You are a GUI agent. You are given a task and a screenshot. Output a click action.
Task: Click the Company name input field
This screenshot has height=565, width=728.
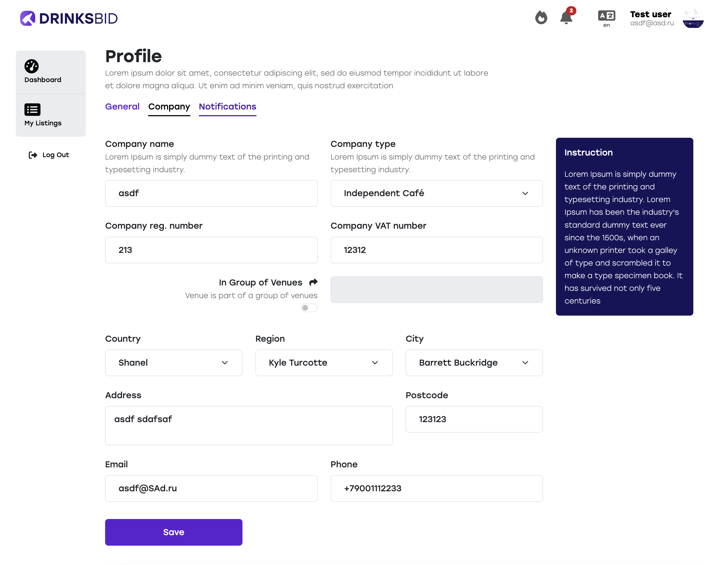click(x=211, y=193)
